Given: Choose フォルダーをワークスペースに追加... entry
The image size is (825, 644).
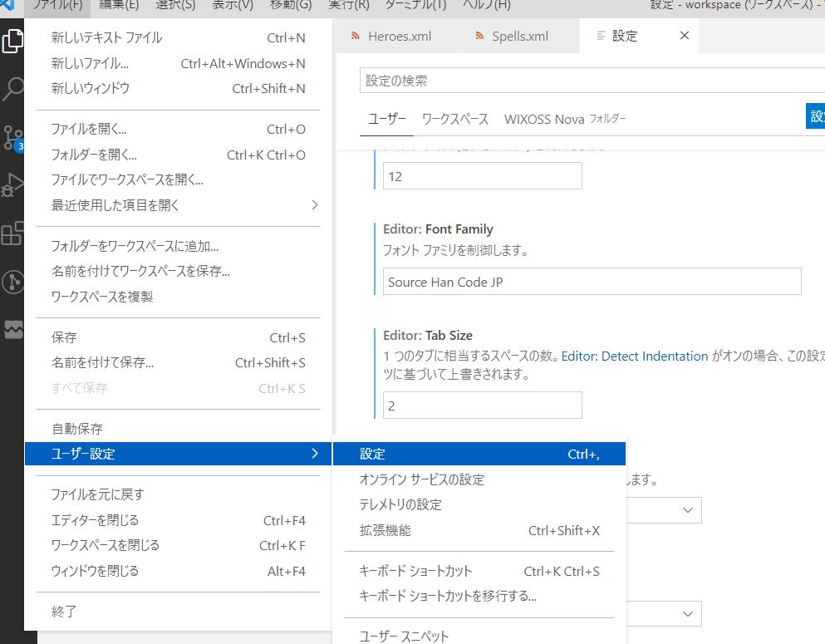Looking at the screenshot, I should (179, 246).
